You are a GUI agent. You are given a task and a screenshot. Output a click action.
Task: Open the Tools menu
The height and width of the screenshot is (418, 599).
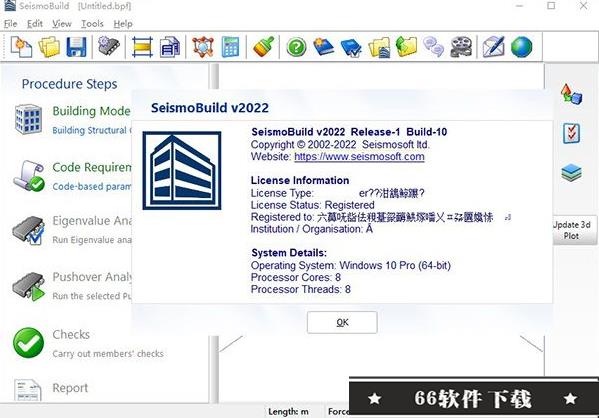92,24
